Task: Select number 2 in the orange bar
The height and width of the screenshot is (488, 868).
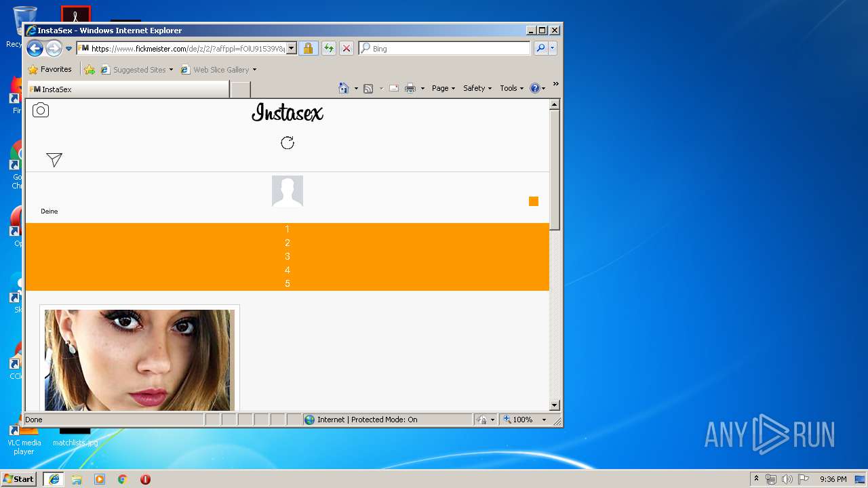Action: (288, 243)
